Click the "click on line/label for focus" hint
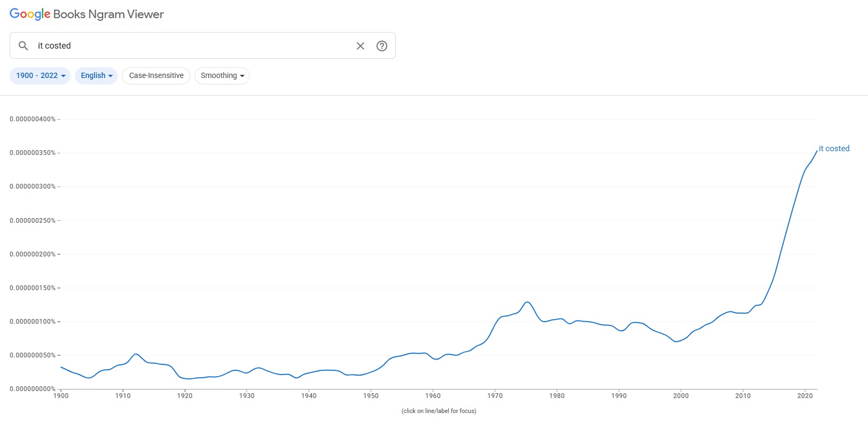 [x=439, y=411]
